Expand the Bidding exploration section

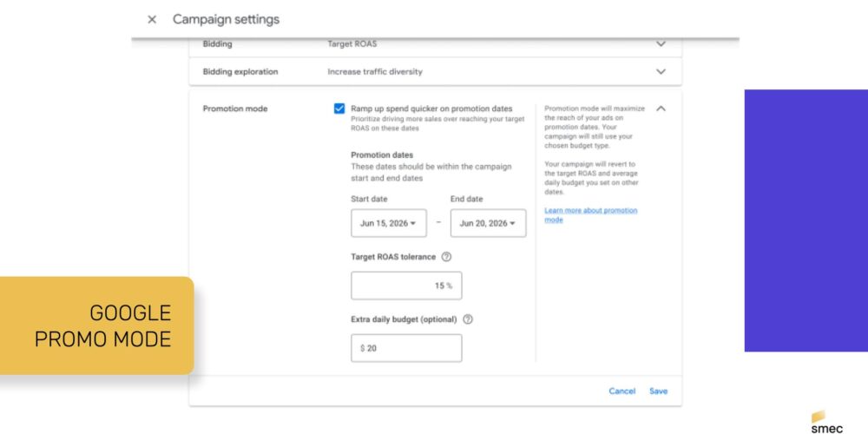click(x=661, y=71)
